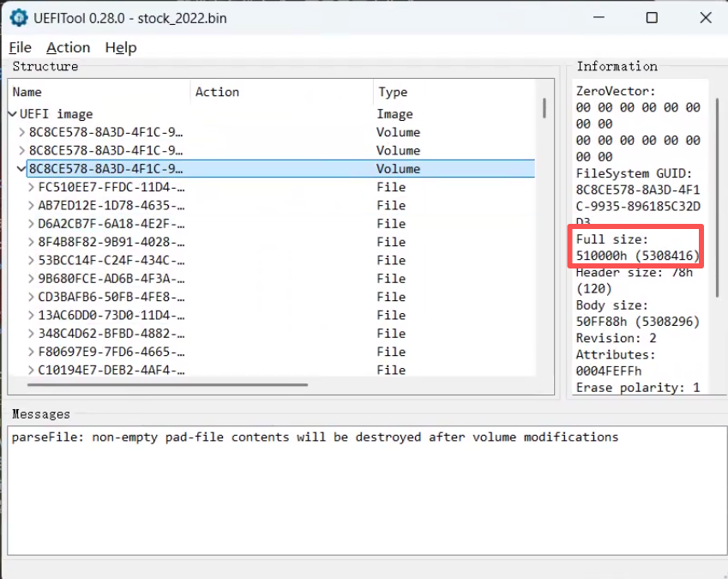Click the Name column header
The height and width of the screenshot is (579, 728).
click(99, 92)
